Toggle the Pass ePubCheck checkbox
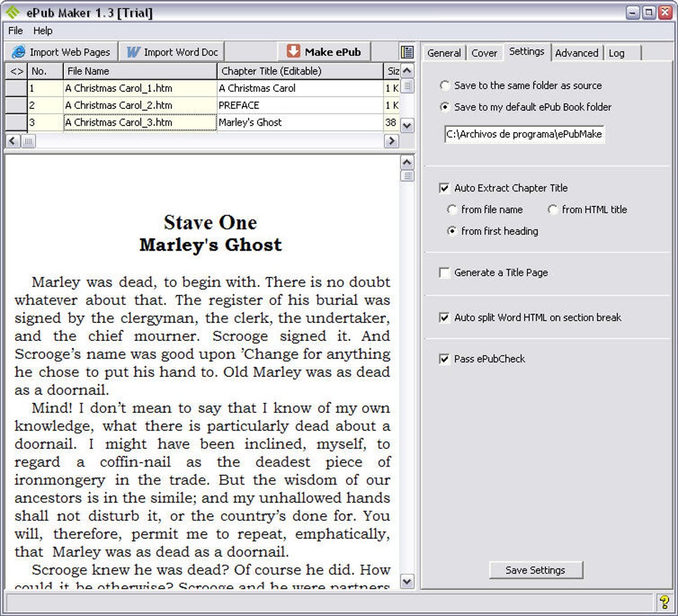This screenshot has height=616, width=678. 444,359
